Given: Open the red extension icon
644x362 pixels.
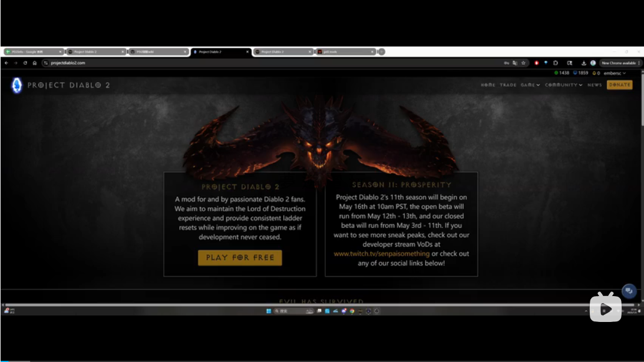Looking at the screenshot, I should (536, 63).
